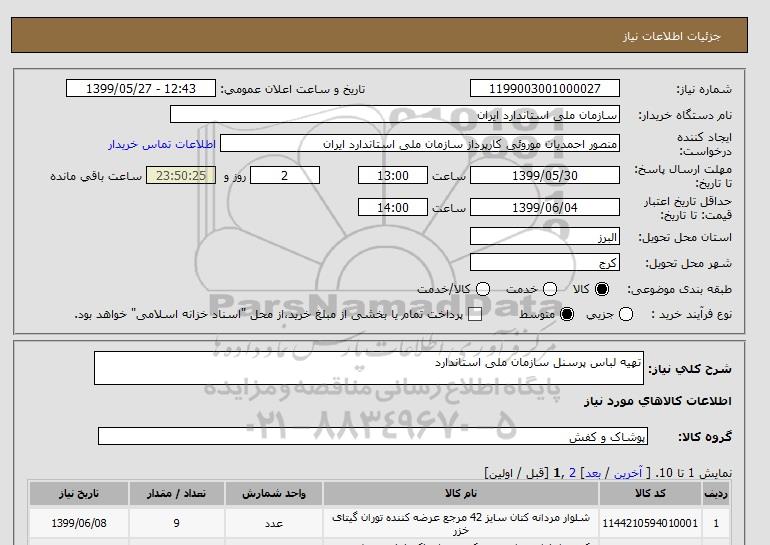770x545 pixels.
Task: Click the delivery city field کرج
Action: pyautogui.click(x=545, y=263)
